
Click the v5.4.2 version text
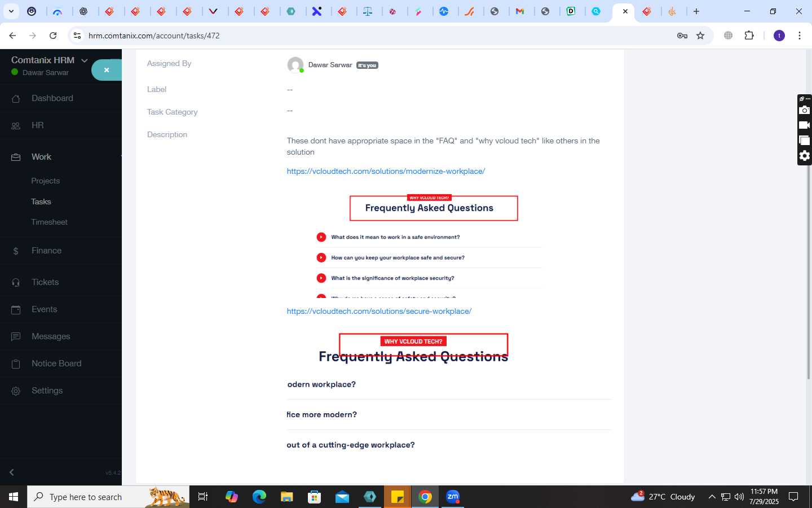[113, 473]
